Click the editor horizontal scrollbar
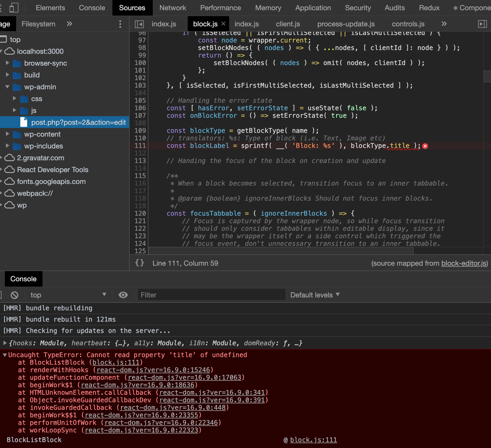Screen dimensions: 491x448 tap(281, 251)
